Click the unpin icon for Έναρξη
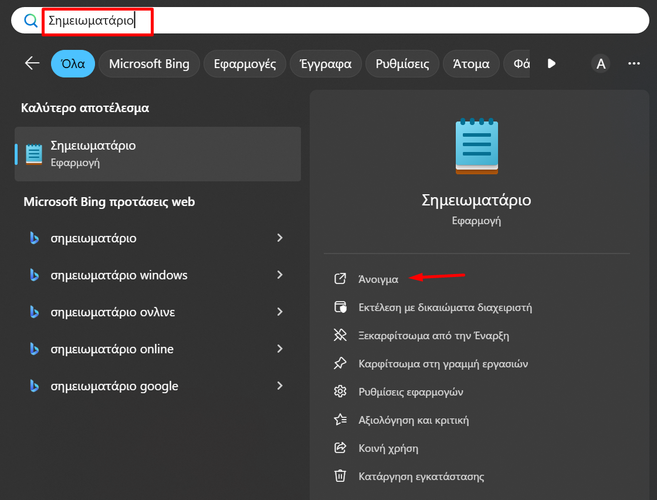Viewport: 657px width, 500px height. tap(340, 335)
